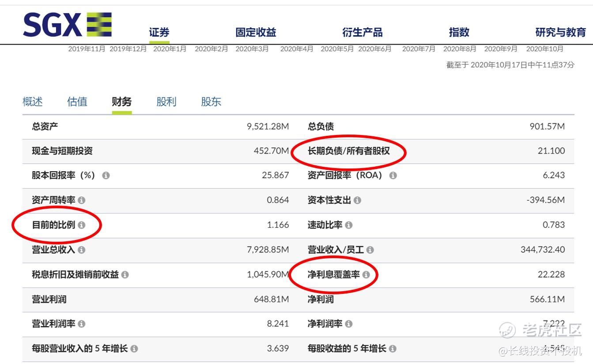Switch to the 股东 tab
Image resolution: width=593 pixels, height=364 pixels.
coord(211,102)
